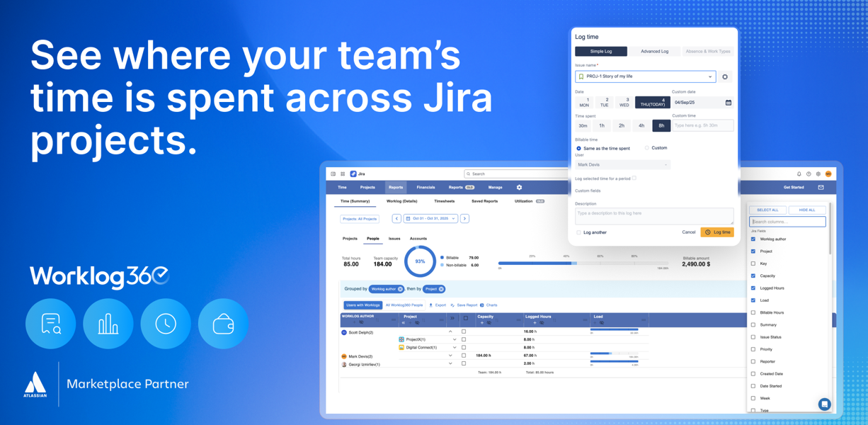The image size is (868, 425).
Task: Expand the Georgi Izmirliev row
Action: 450,364
